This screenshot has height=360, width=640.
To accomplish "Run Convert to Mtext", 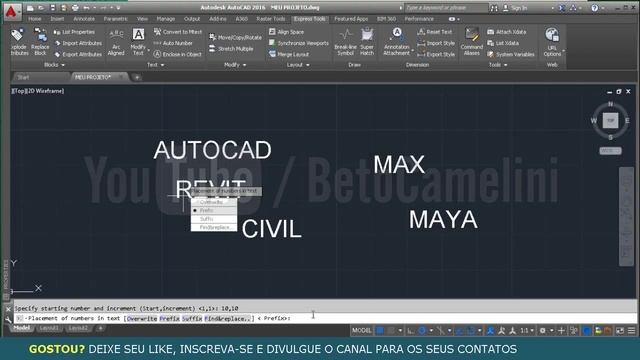I will click(178, 32).
